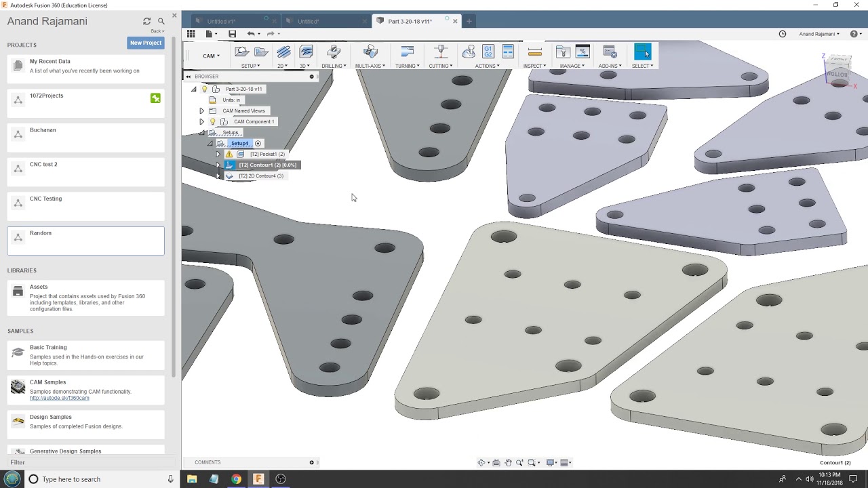Screen dimensions: 868x488
Task: Open the Anand Rajamani account menu
Action: (819, 34)
